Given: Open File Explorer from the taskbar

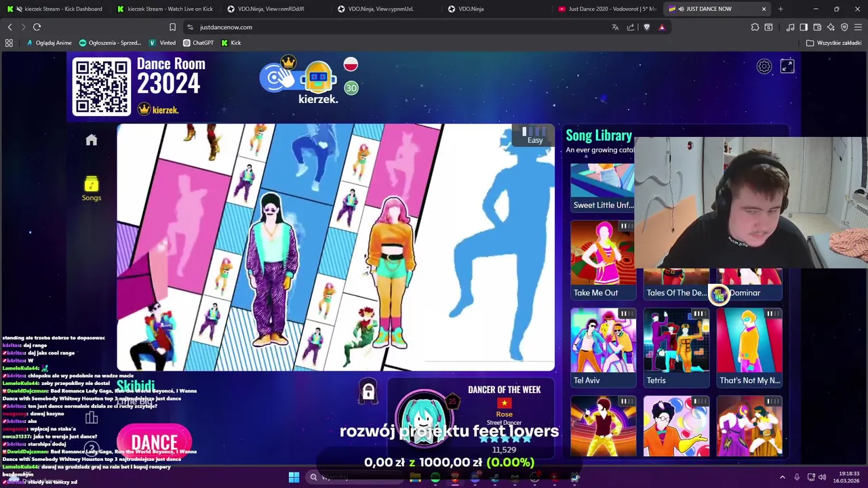Looking at the screenshot, I should point(415,477).
